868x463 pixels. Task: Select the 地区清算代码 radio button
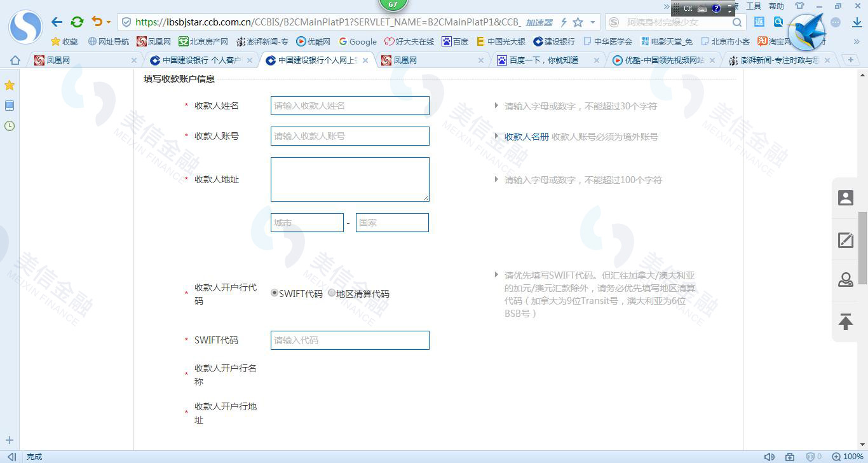[332, 293]
